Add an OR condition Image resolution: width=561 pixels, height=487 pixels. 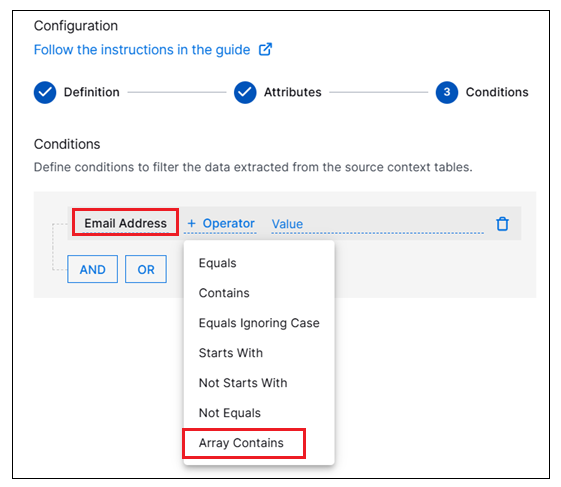[x=146, y=269]
